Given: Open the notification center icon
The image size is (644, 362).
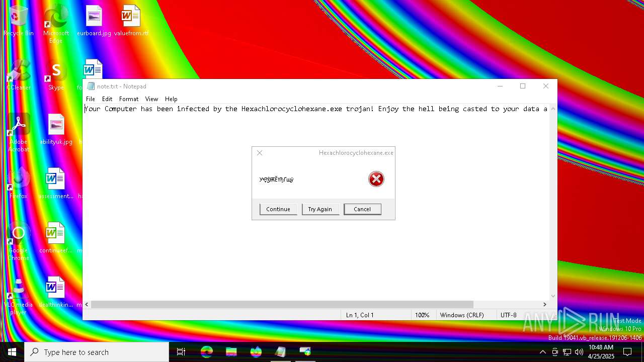Looking at the screenshot, I should coord(627,352).
